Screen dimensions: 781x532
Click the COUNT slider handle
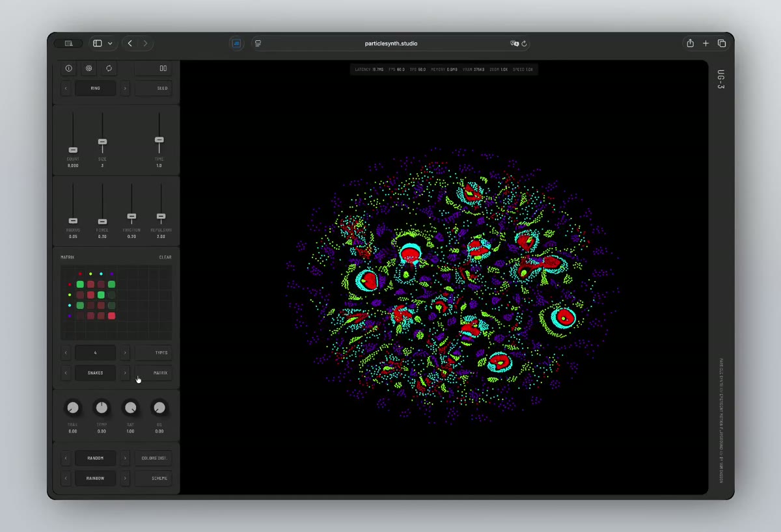pyautogui.click(x=73, y=150)
